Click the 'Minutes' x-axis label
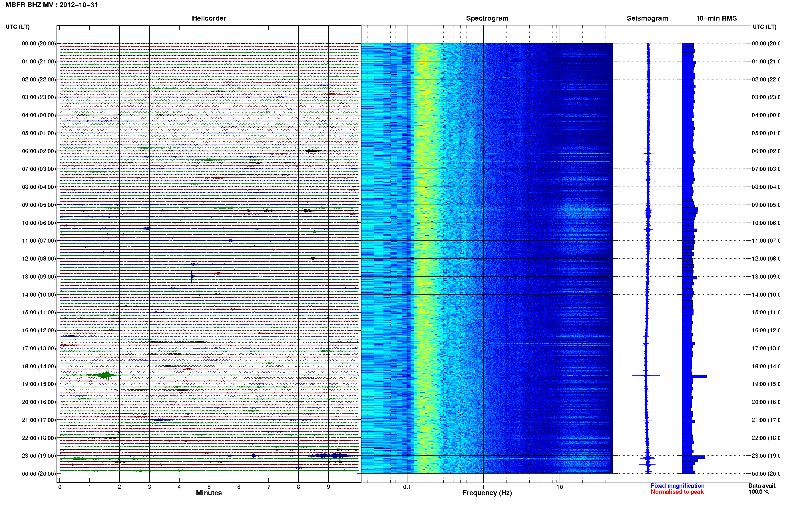The height and width of the screenshot is (508, 812). (209, 493)
